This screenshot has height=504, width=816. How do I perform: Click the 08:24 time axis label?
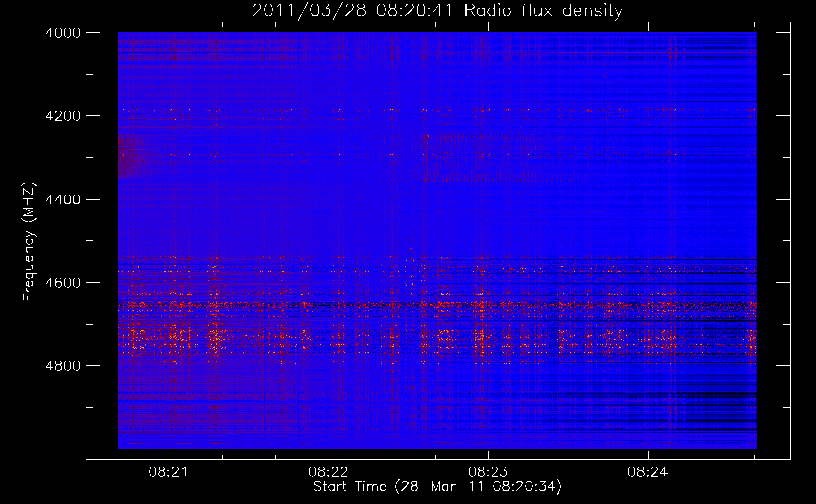(648, 472)
